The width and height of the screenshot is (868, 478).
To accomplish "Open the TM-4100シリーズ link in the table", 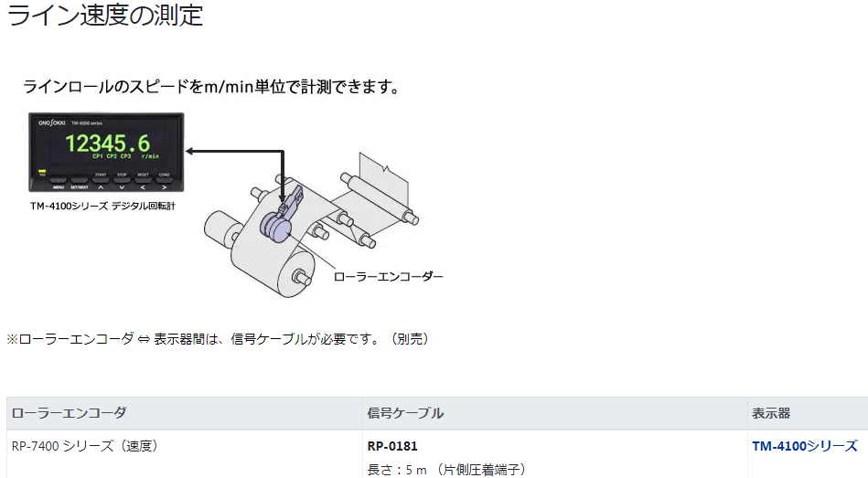I will click(x=804, y=446).
